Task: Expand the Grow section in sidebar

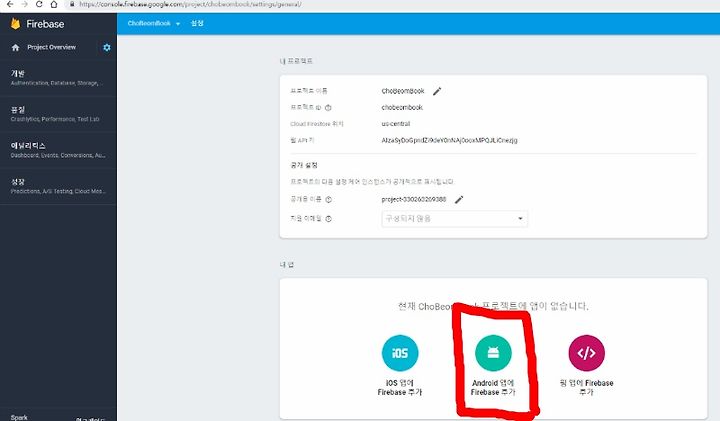Action: 58,186
